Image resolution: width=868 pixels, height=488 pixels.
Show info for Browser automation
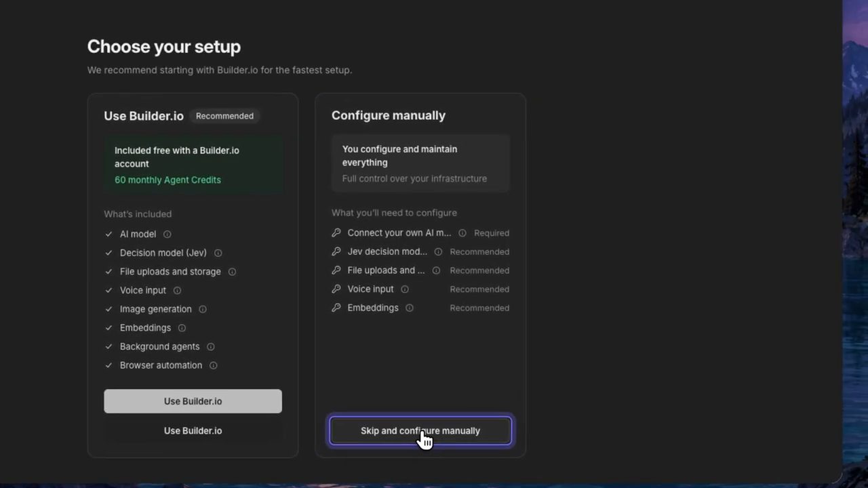213,365
